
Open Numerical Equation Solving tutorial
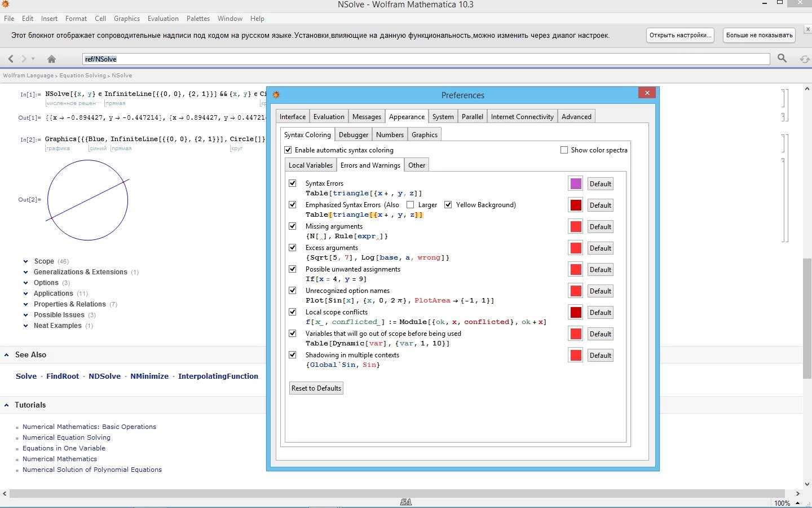point(67,437)
